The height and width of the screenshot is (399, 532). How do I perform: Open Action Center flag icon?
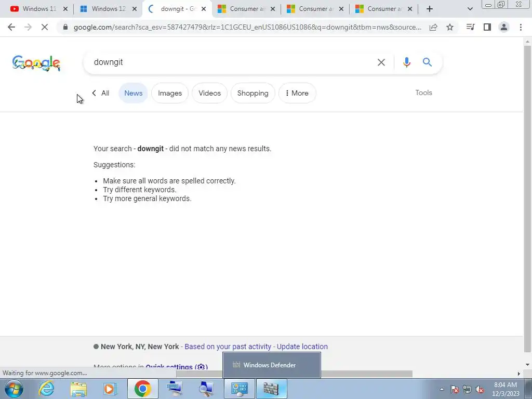coord(455,389)
